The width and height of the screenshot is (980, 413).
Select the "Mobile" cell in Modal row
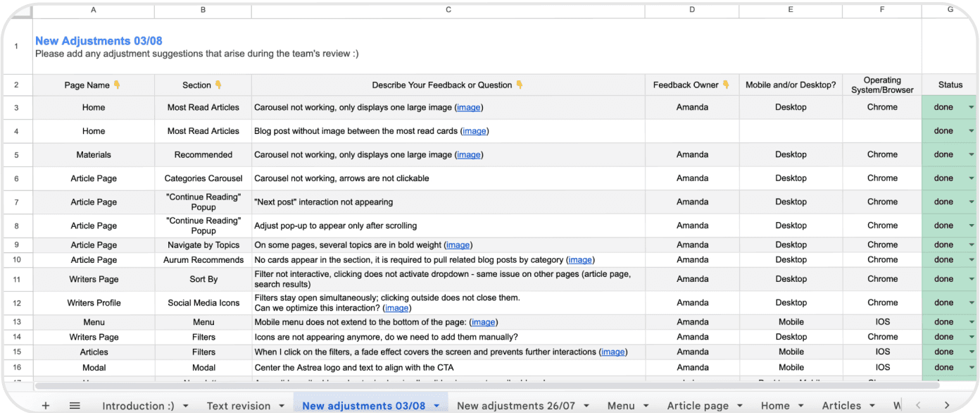coord(791,367)
